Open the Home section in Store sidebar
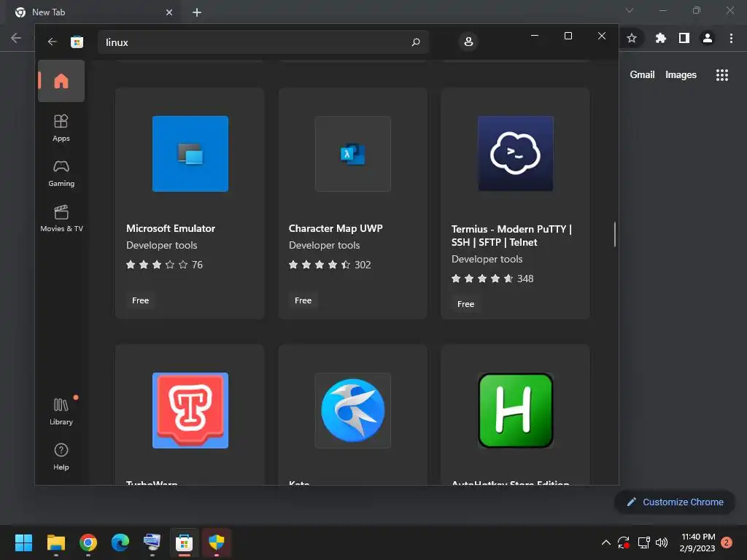 pos(61,81)
